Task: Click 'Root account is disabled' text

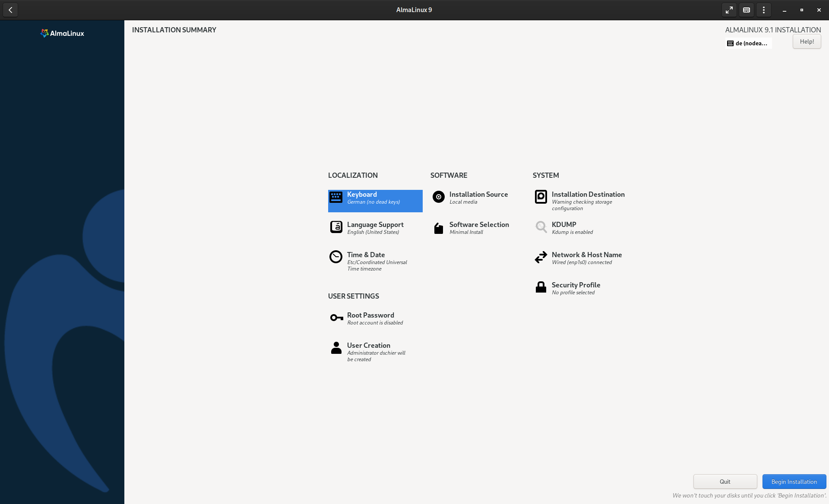Action: coord(375,323)
